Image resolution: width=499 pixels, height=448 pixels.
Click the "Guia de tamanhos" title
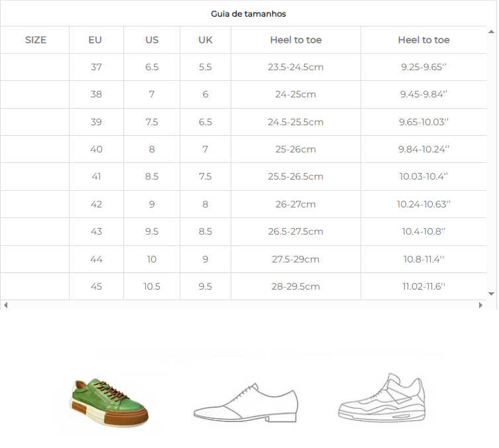(249, 14)
